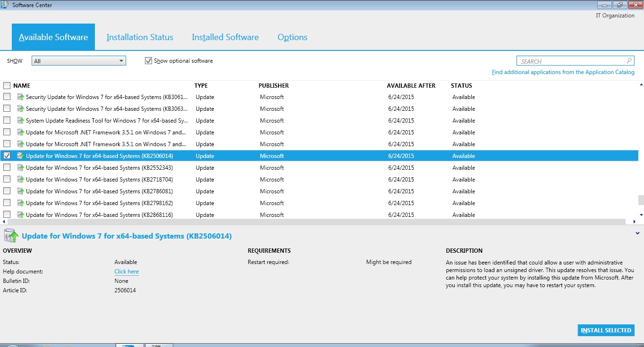The image size is (644, 347).
Task: Collapse the details pane with chevron
Action: [x=638, y=233]
